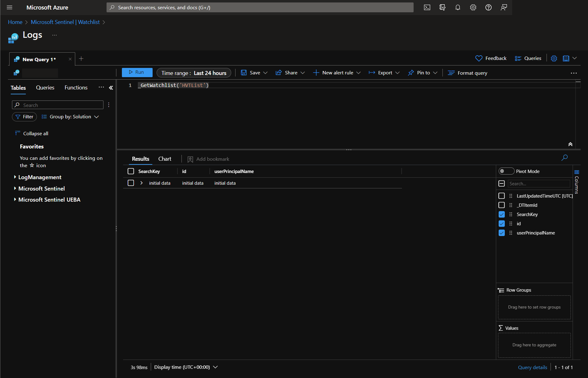Enable _DTItemId column checkbox
Screen dimensions: 588x378
[x=501, y=205]
